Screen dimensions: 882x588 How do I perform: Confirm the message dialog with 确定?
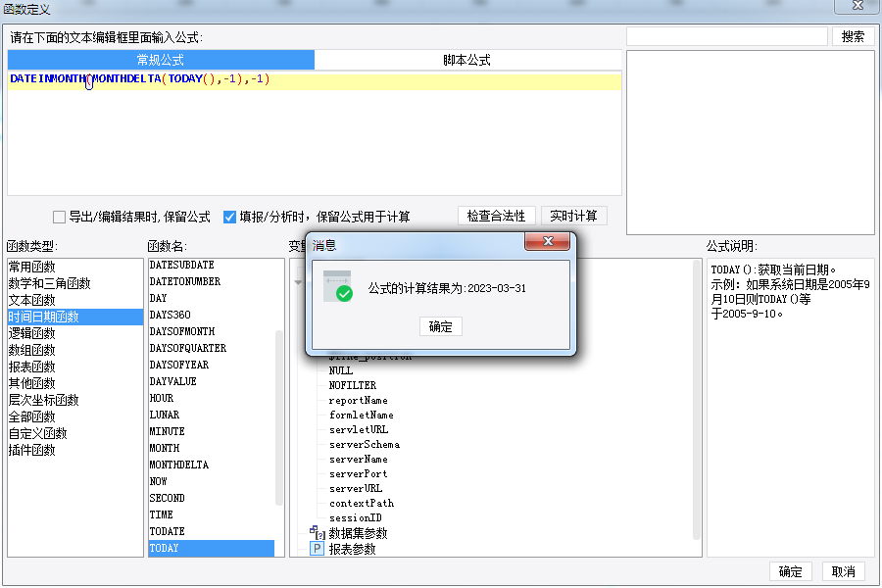click(440, 326)
